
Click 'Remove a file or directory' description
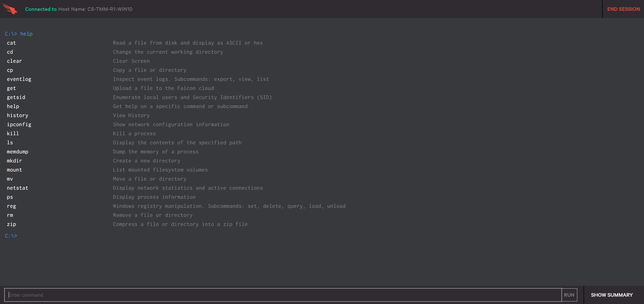(153, 215)
